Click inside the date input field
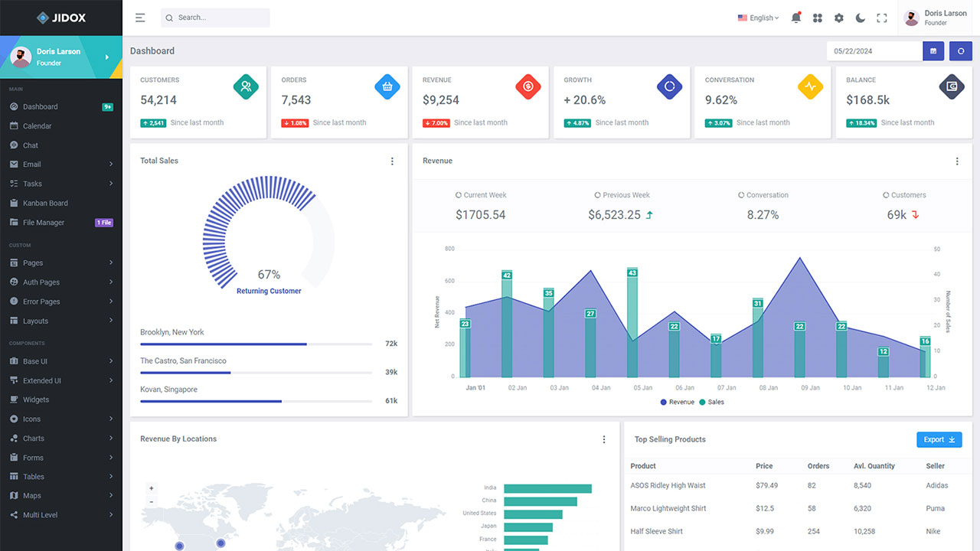Image resolution: width=980 pixels, height=551 pixels. [873, 51]
